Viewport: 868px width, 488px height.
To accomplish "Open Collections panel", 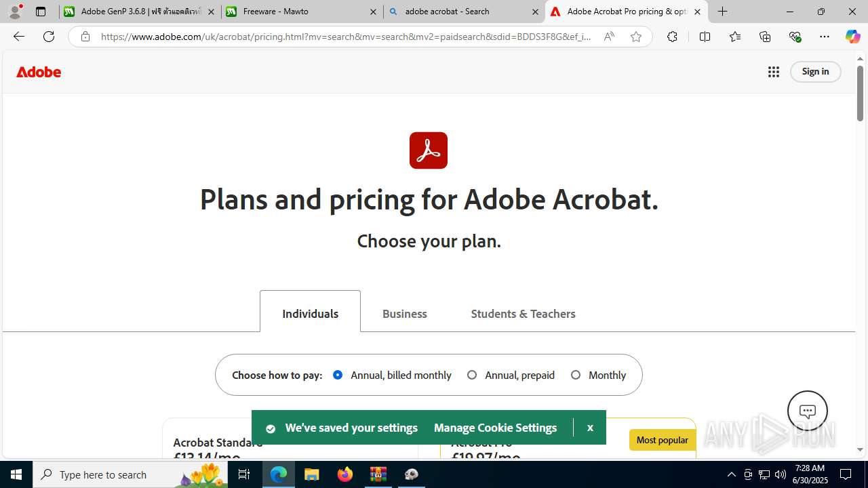I will (765, 37).
